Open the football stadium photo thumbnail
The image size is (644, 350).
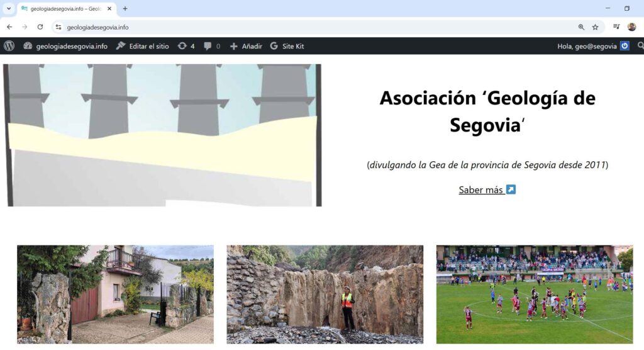pos(535,294)
